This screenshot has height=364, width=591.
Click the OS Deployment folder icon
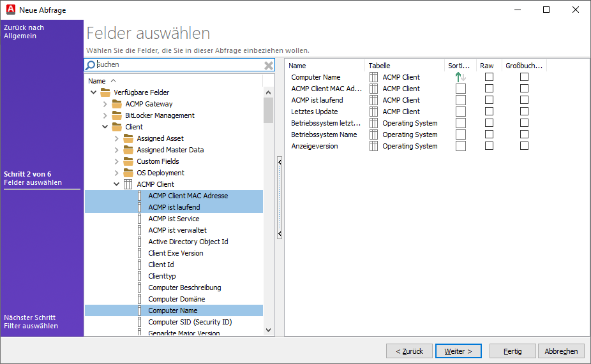click(x=128, y=173)
